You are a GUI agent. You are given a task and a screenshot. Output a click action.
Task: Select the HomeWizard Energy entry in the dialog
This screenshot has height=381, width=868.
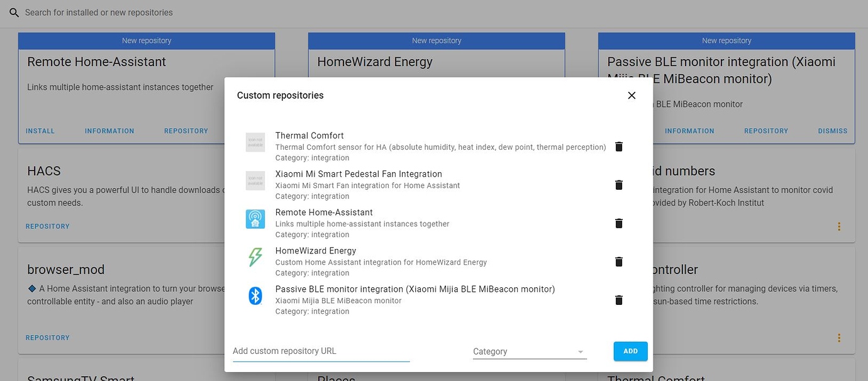316,251
